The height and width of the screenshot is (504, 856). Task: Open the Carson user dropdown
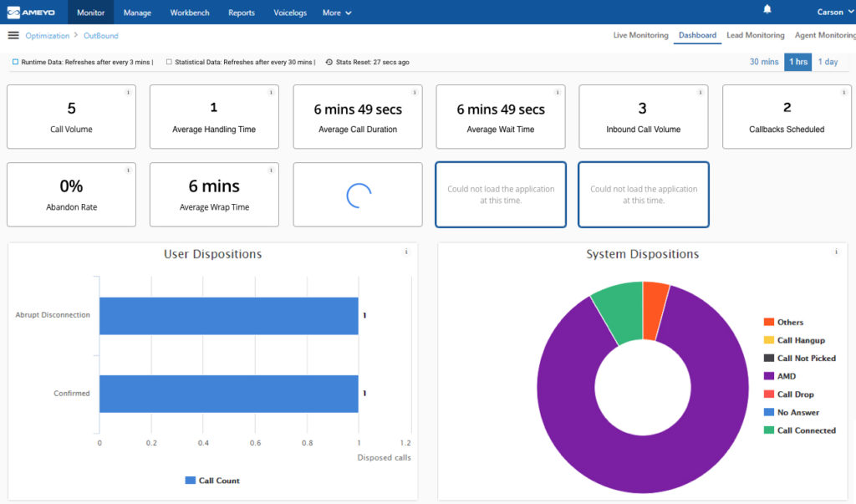(x=834, y=12)
